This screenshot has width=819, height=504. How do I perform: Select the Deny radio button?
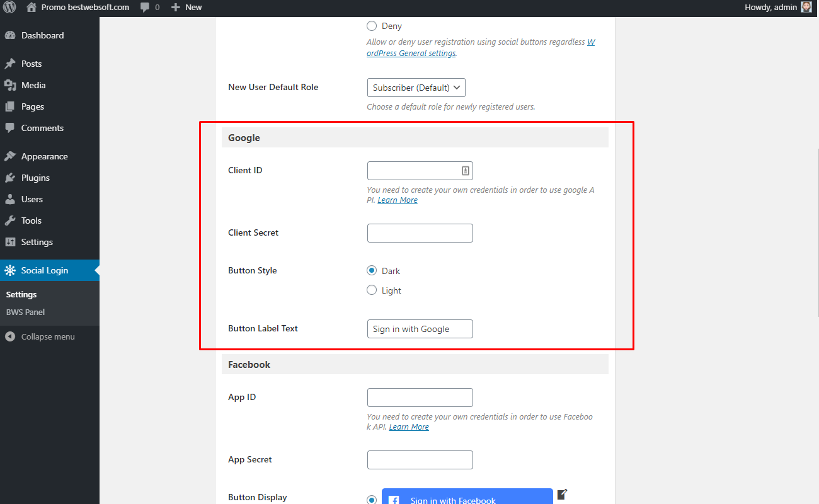[x=372, y=26]
